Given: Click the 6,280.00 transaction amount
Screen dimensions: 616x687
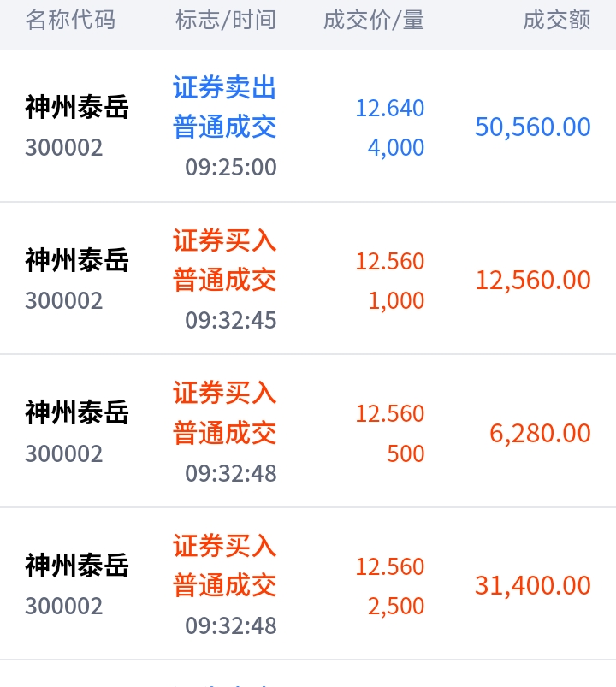Looking at the screenshot, I should pos(540,433).
